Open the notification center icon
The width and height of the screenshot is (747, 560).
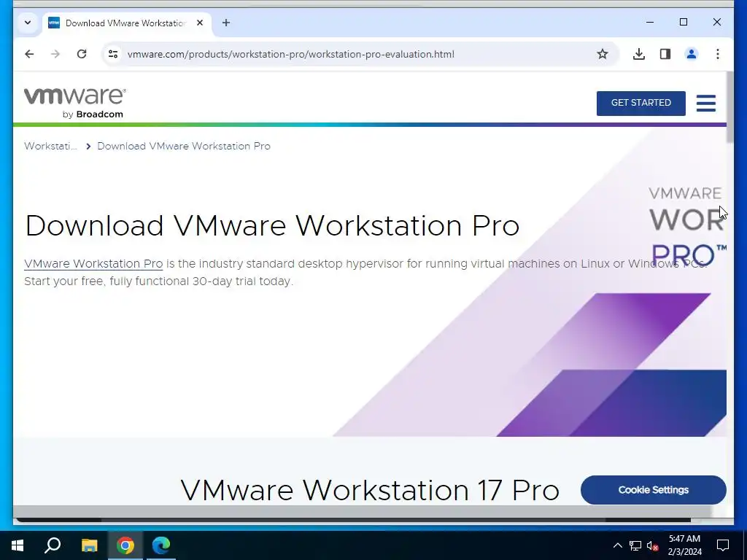pyautogui.click(x=723, y=545)
